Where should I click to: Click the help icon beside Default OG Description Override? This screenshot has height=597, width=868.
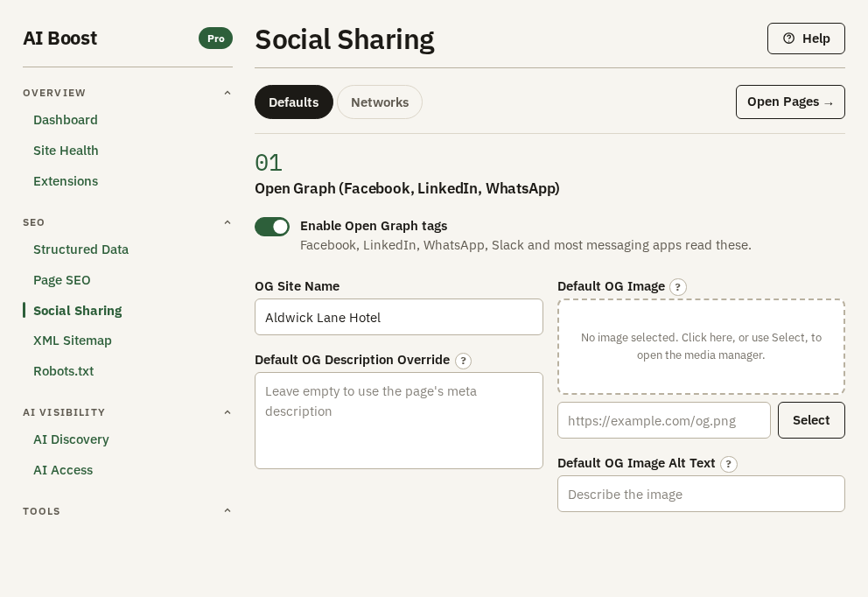pyautogui.click(x=464, y=361)
